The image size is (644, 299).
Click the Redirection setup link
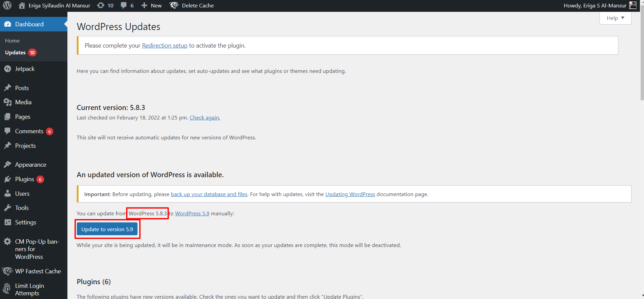click(164, 46)
